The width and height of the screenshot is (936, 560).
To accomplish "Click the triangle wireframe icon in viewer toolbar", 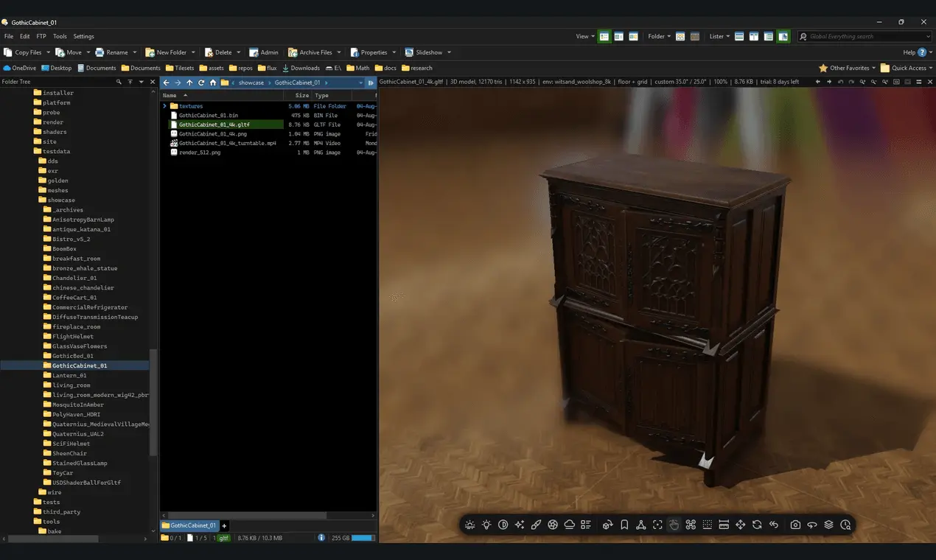I will (x=640, y=525).
